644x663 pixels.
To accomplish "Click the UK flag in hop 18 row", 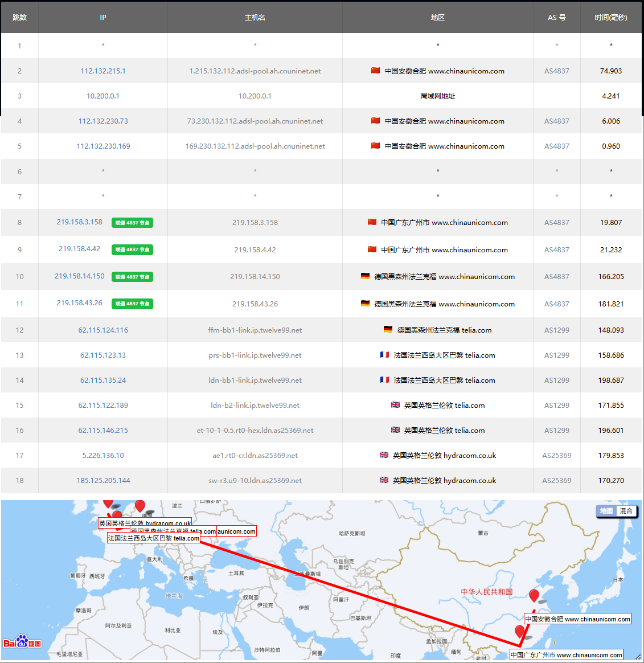I will pos(384,480).
